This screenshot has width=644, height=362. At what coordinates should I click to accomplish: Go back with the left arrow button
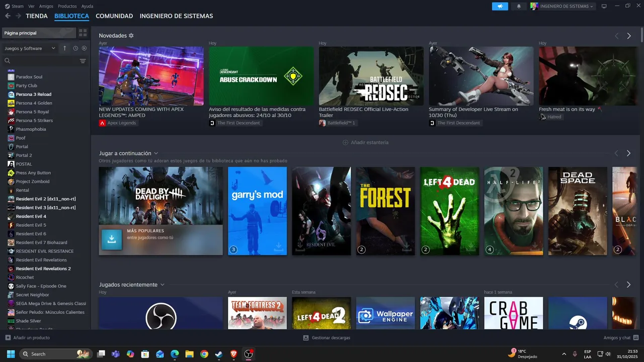coord(8,16)
